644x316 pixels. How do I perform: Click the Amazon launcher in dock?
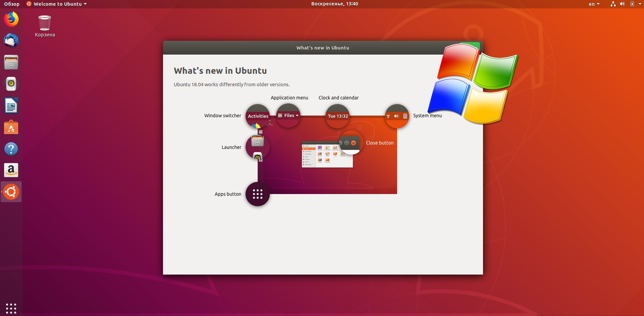coord(11,170)
